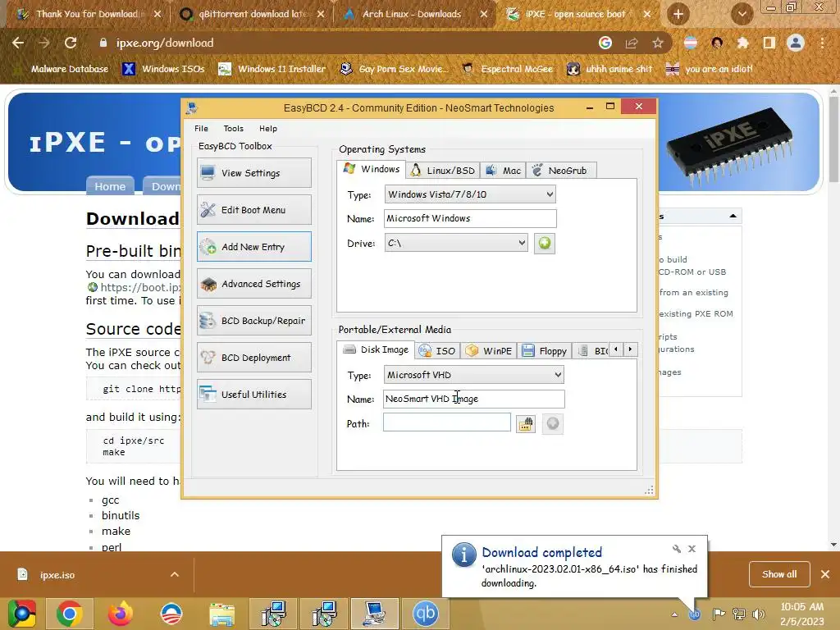Screen dimensions: 840x630
Task: Click the empty Path field
Action: click(x=447, y=422)
